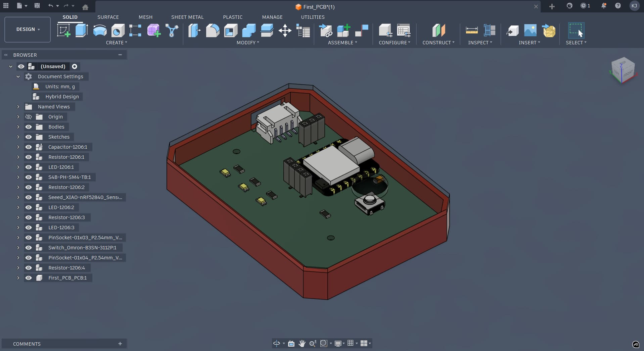Activate the Move/Copy tool
This screenshot has width=644, height=351.
(x=284, y=31)
